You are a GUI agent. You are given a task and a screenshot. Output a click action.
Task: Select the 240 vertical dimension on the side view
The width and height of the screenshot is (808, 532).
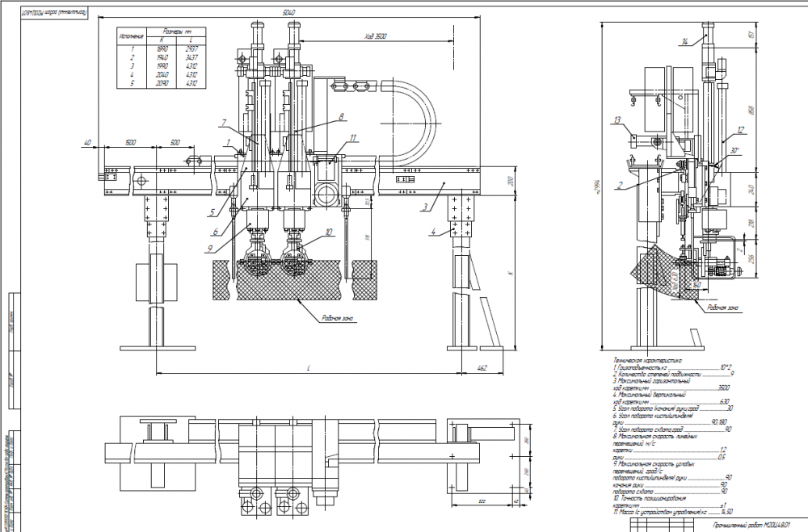(751, 189)
